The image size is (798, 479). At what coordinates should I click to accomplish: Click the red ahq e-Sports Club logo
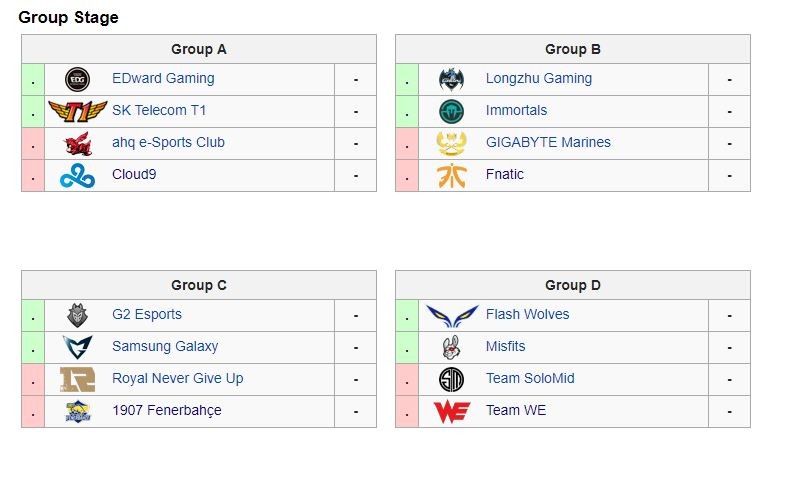[x=77, y=144]
